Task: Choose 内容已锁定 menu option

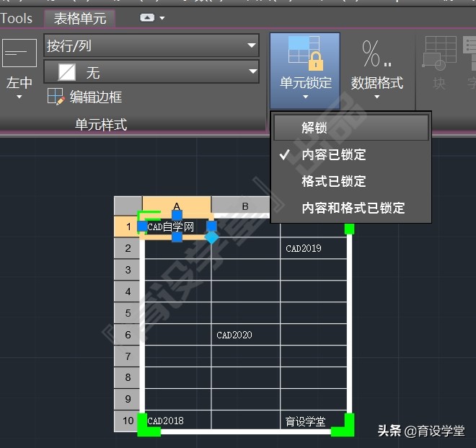Action: pyautogui.click(x=351, y=154)
